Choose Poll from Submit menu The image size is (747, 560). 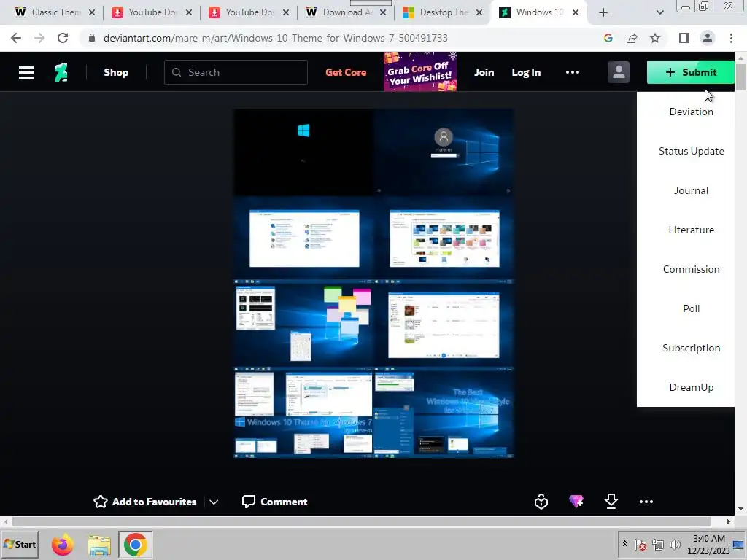691,308
